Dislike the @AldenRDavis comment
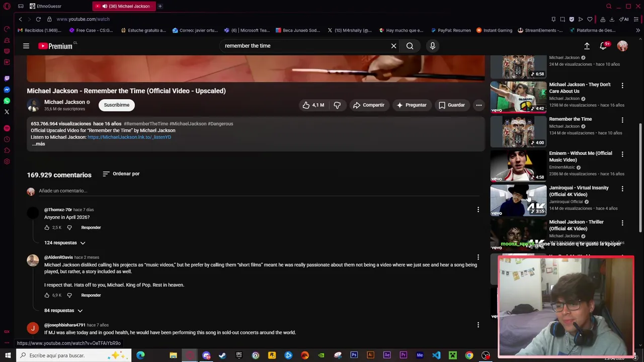Viewport: 644px width, 362px height. coord(69,295)
